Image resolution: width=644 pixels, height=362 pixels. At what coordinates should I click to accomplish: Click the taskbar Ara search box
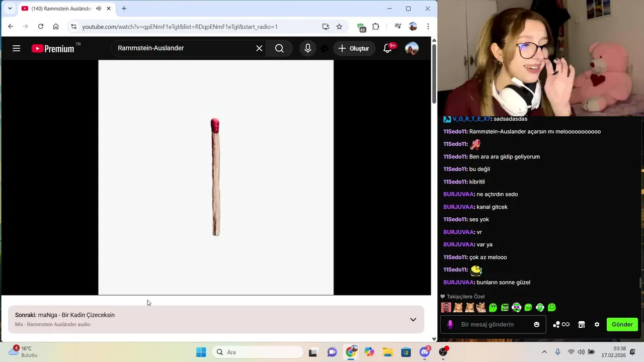click(258, 352)
